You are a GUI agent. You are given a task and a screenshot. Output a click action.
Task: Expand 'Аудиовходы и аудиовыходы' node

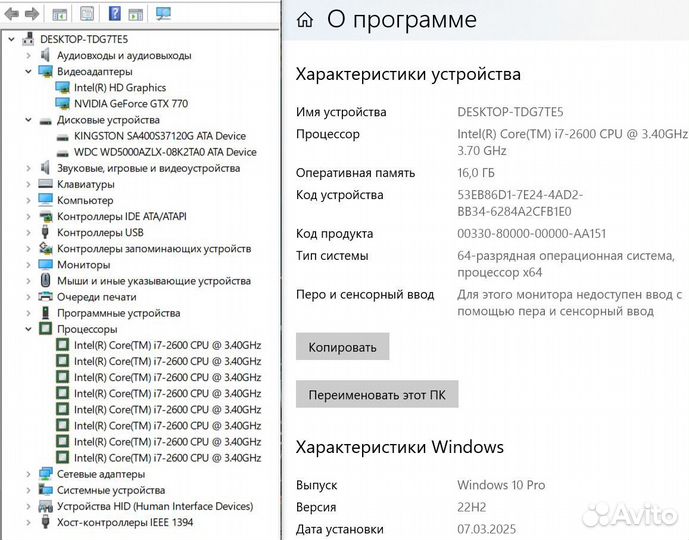(29, 56)
